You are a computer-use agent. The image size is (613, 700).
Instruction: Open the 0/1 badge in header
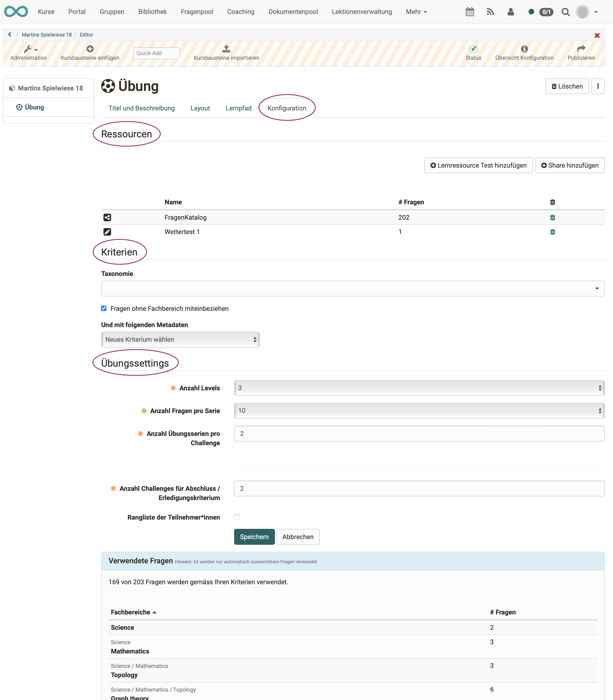tap(546, 12)
